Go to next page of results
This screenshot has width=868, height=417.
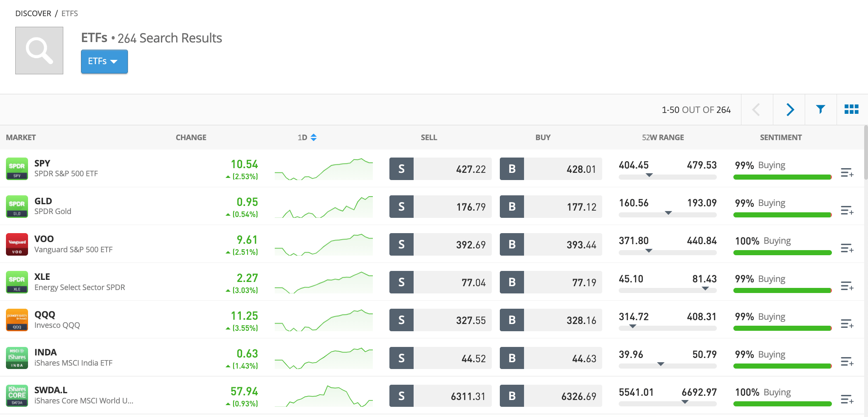(x=789, y=110)
